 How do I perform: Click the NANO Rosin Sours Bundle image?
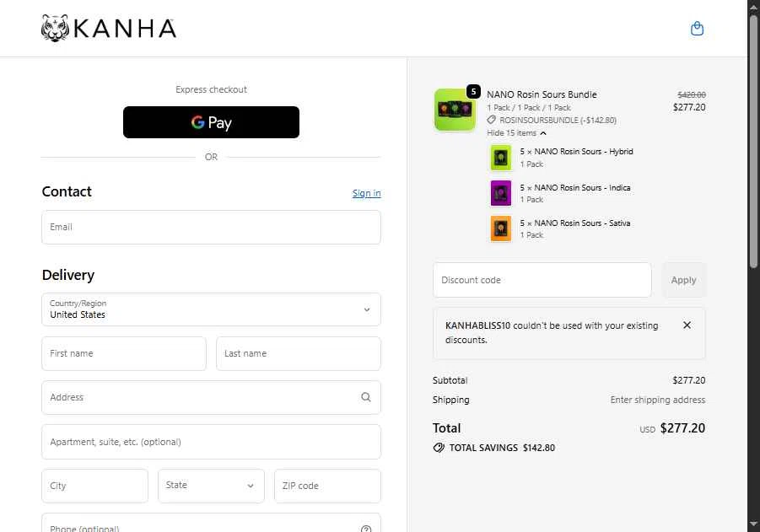click(x=455, y=110)
